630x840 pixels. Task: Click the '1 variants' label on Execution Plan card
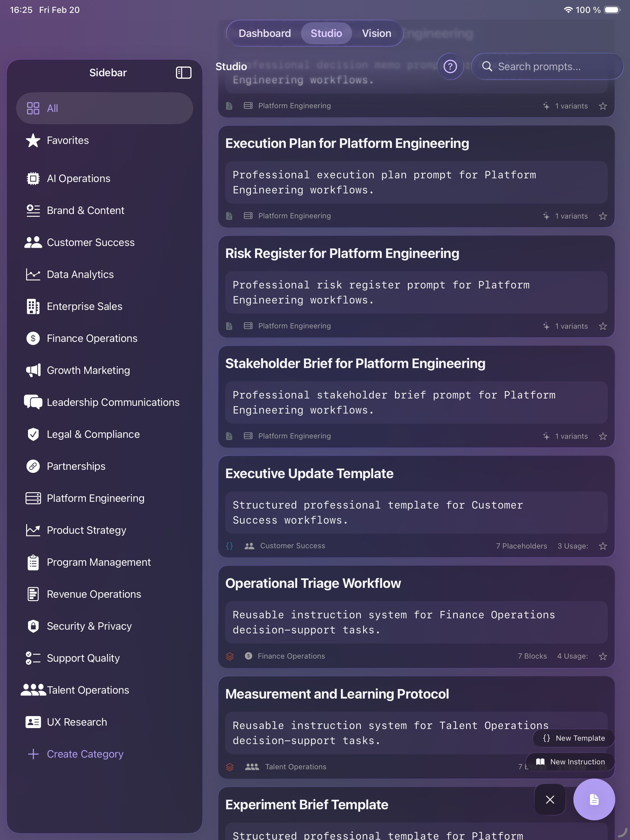pos(571,216)
